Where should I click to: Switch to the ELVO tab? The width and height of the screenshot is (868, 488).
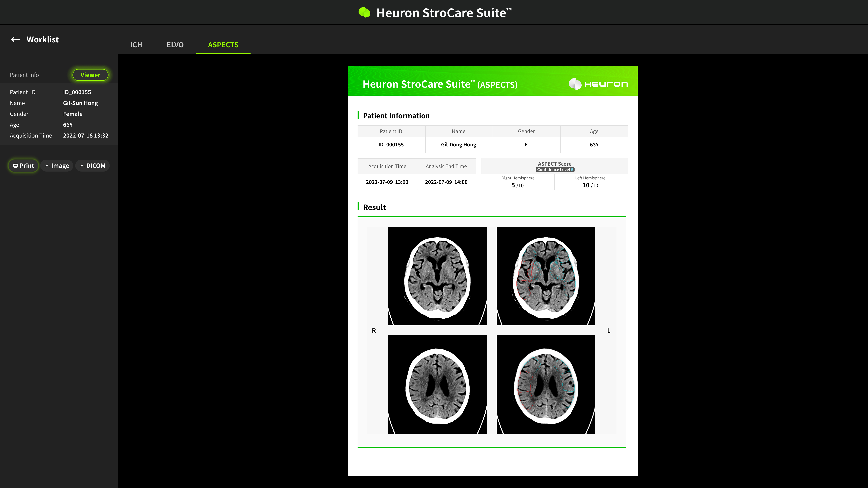tap(175, 45)
